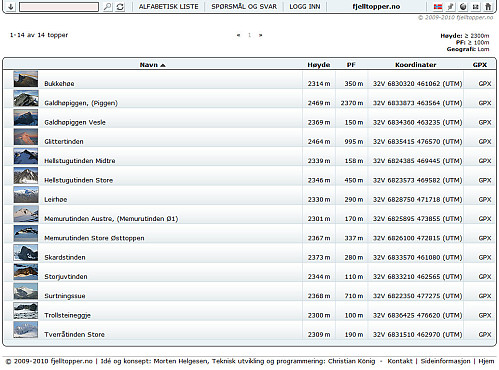Download GPX for Storjuvtinden
Image resolution: width=499 pixels, height=370 pixels.
tap(485, 277)
